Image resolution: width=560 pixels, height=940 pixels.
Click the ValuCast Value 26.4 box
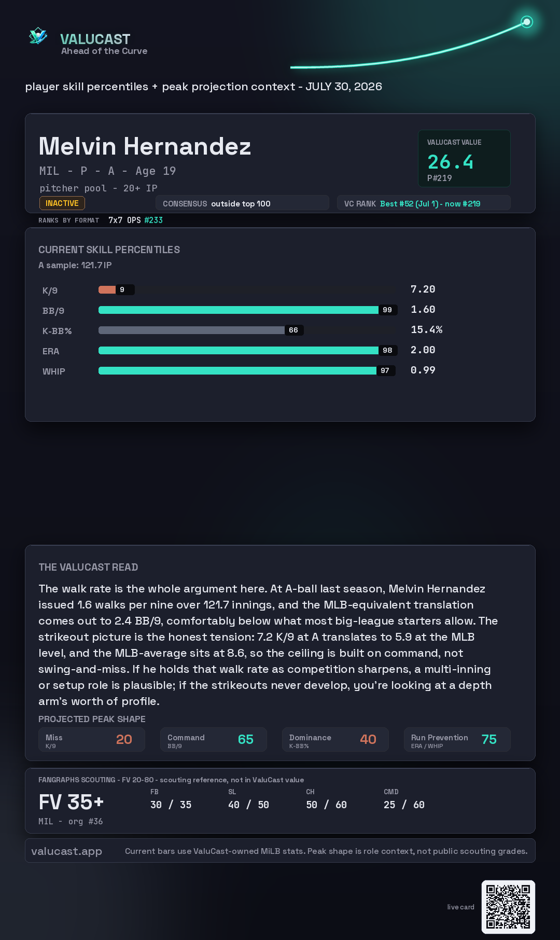tap(464, 158)
